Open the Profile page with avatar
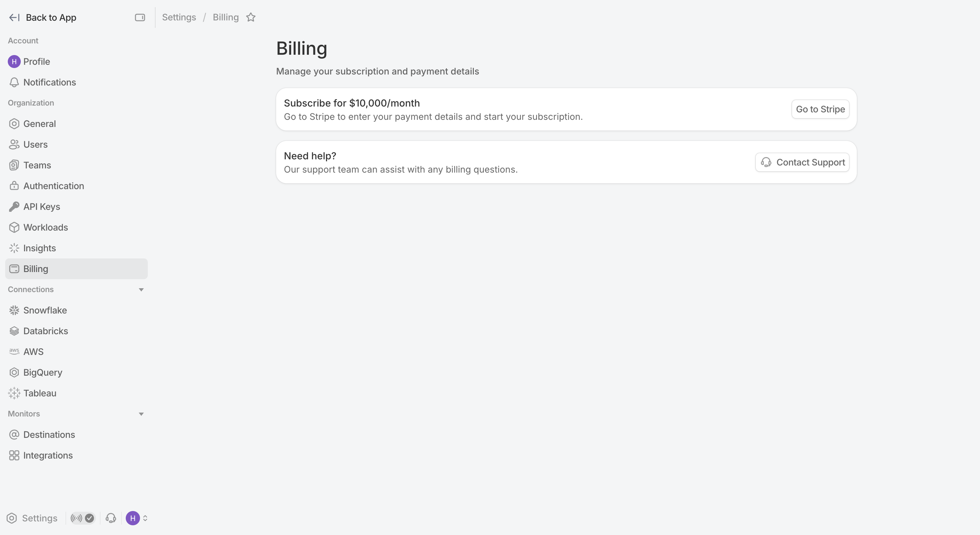 pyautogui.click(x=76, y=62)
